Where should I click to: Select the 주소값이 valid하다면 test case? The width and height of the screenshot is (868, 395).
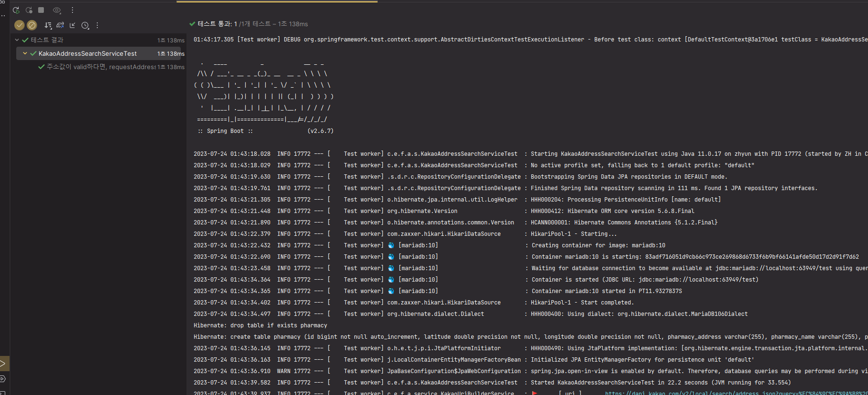(99, 67)
